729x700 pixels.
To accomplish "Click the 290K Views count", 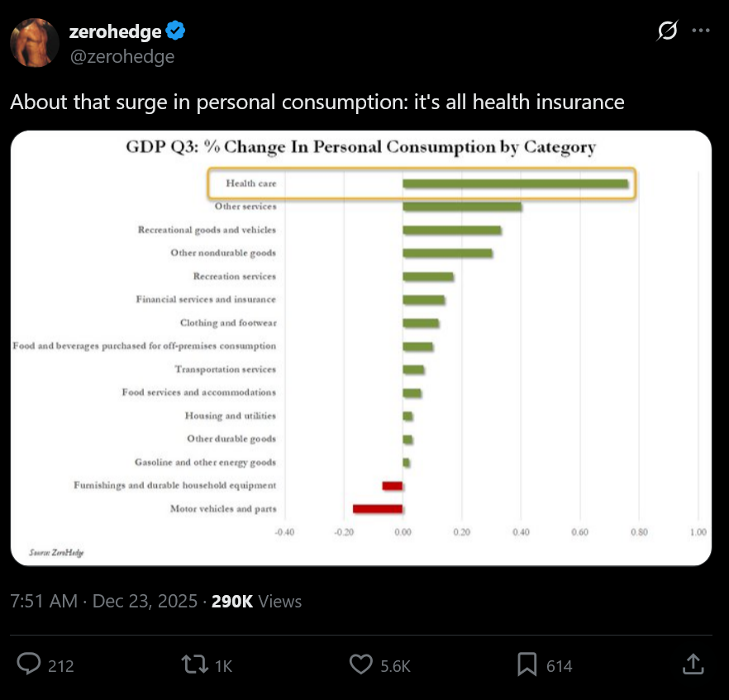I will (x=256, y=601).
